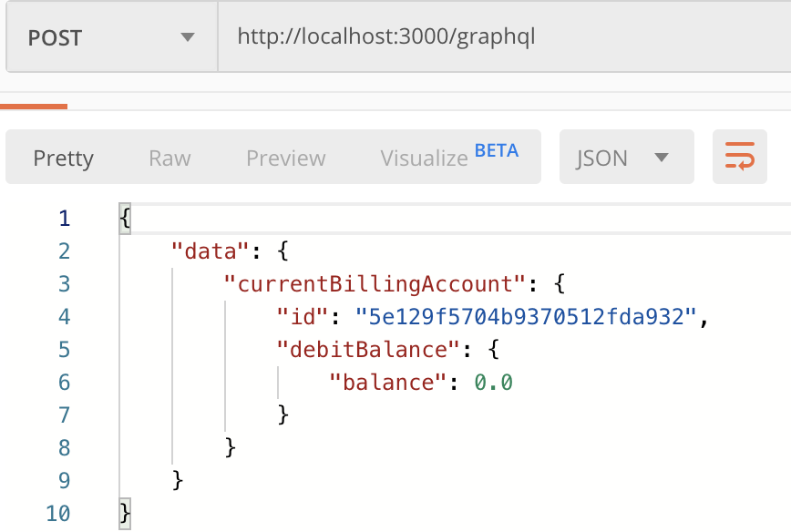791x532 pixels.
Task: Open the Preview tab
Action: pyautogui.click(x=285, y=158)
